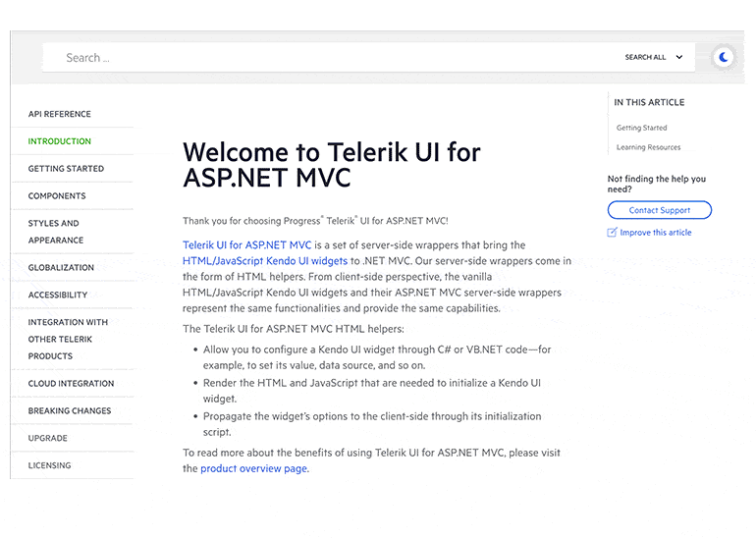This screenshot has height=538, width=756.
Task: Open the Search All dropdown
Action: pyautogui.click(x=654, y=57)
